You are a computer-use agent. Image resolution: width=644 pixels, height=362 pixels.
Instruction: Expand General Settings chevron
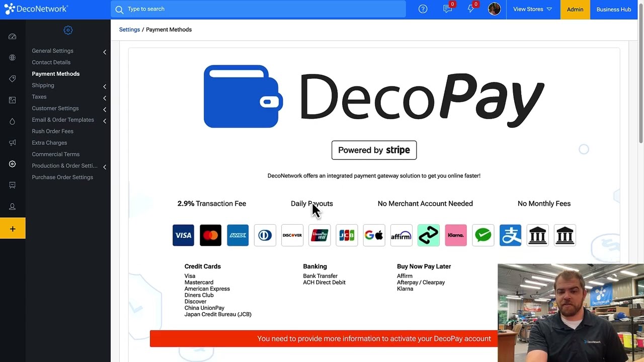tap(105, 52)
